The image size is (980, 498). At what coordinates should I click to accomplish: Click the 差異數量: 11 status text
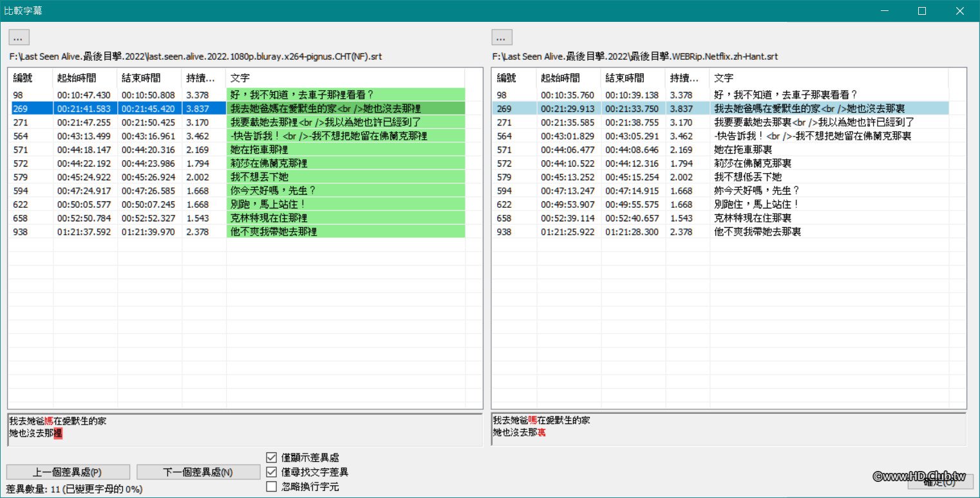click(x=74, y=489)
